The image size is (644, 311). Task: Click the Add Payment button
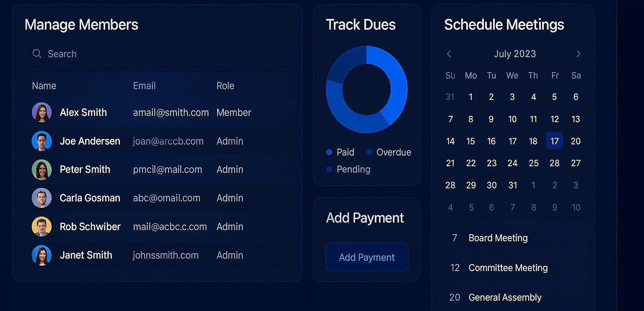(x=367, y=257)
